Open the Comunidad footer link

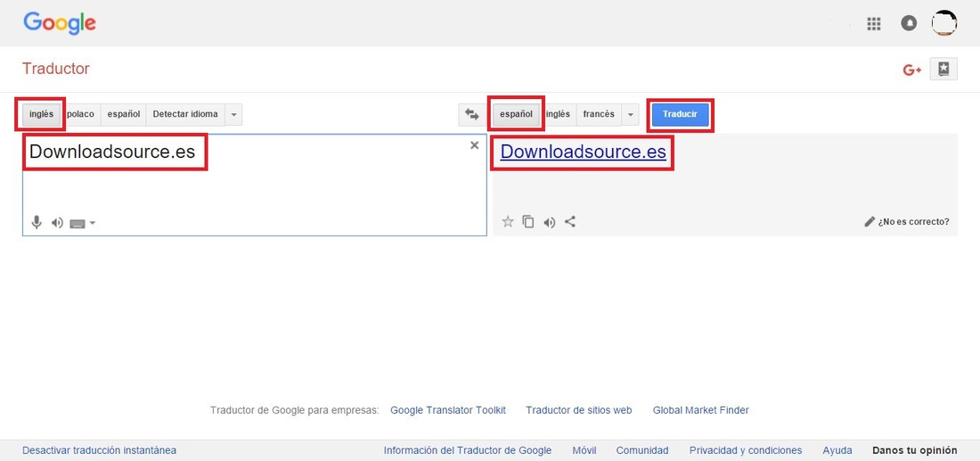[642, 450]
